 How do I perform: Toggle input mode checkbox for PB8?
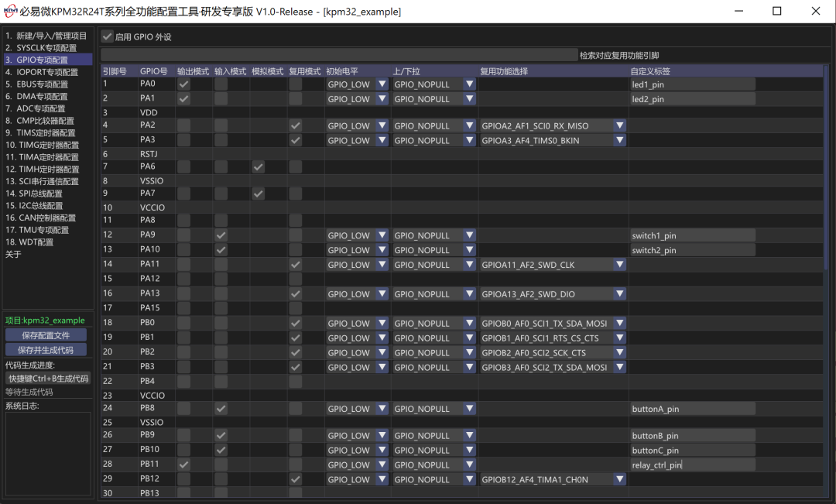click(221, 409)
